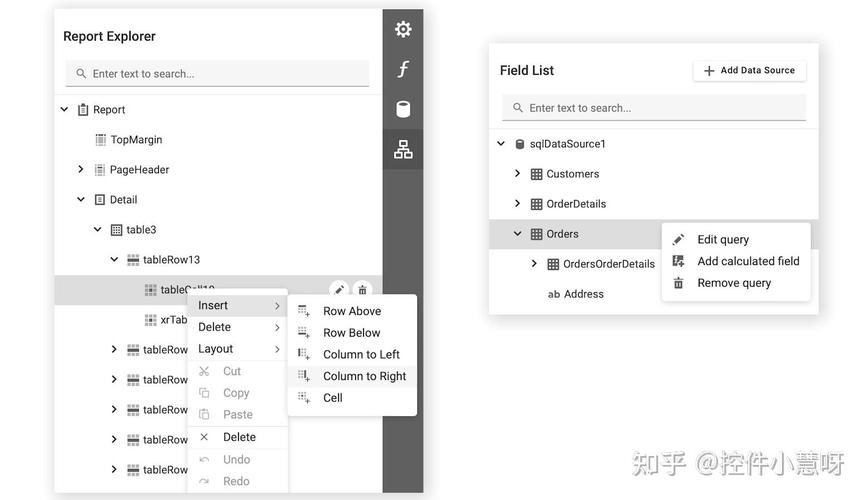Choose Delete with the X icon
The height and width of the screenshot is (500, 867).
coord(238,437)
